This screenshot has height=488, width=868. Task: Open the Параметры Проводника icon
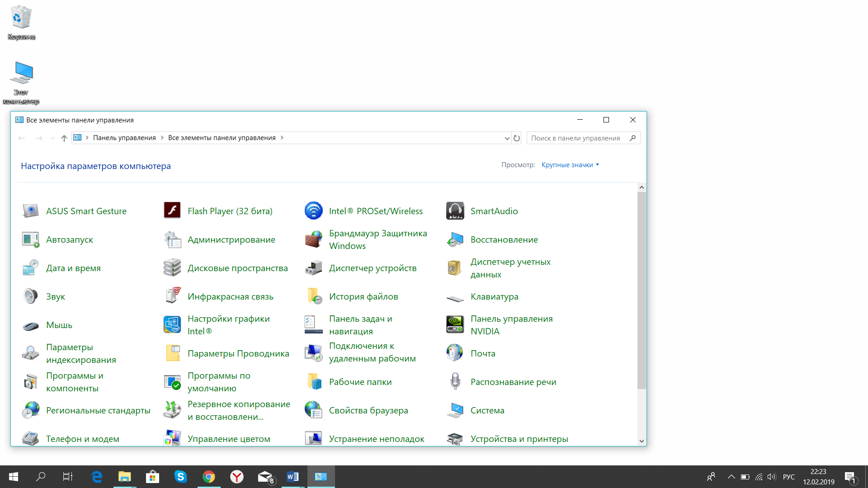click(x=172, y=353)
